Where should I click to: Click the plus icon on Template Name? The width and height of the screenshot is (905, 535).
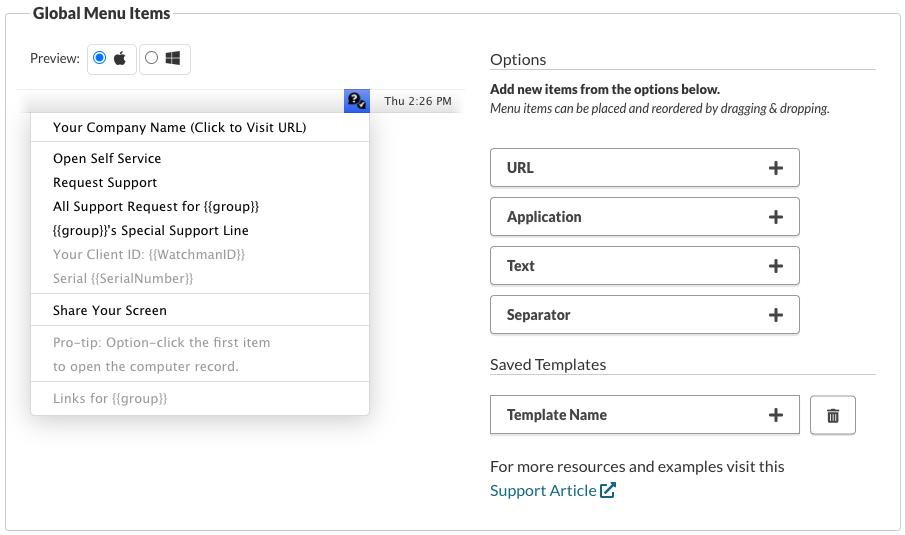[776, 415]
